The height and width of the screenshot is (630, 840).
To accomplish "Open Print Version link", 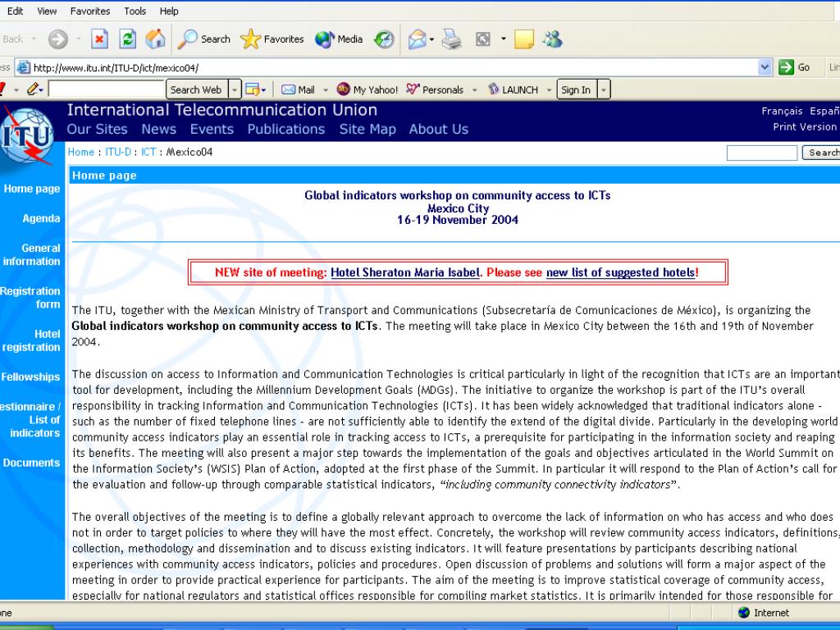I will click(x=804, y=126).
